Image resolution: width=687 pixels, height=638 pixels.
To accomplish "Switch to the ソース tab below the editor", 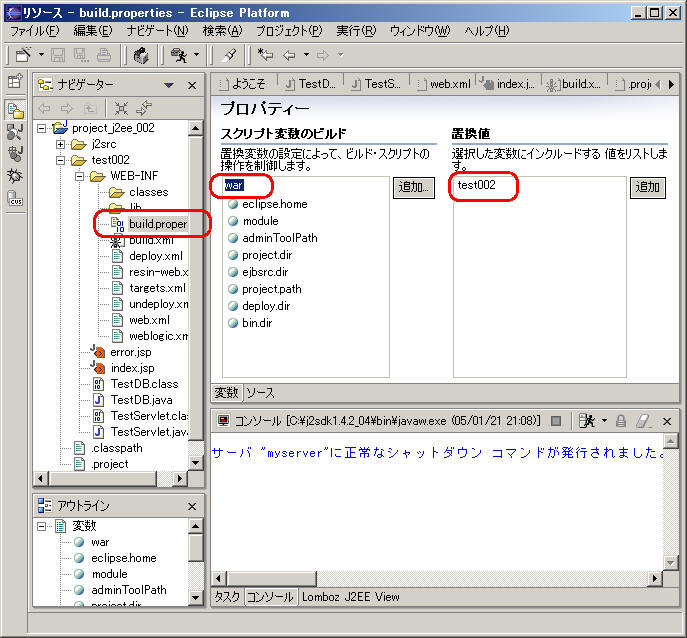I will pos(260,393).
